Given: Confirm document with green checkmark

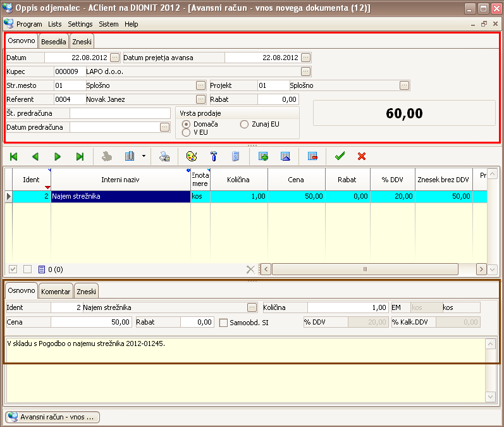Looking at the screenshot, I should click(x=340, y=156).
